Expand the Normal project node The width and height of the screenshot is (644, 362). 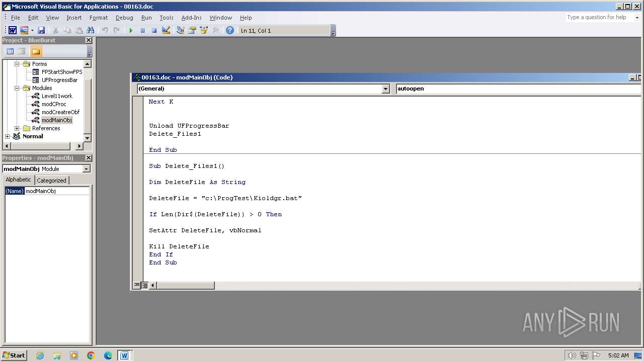point(7,136)
